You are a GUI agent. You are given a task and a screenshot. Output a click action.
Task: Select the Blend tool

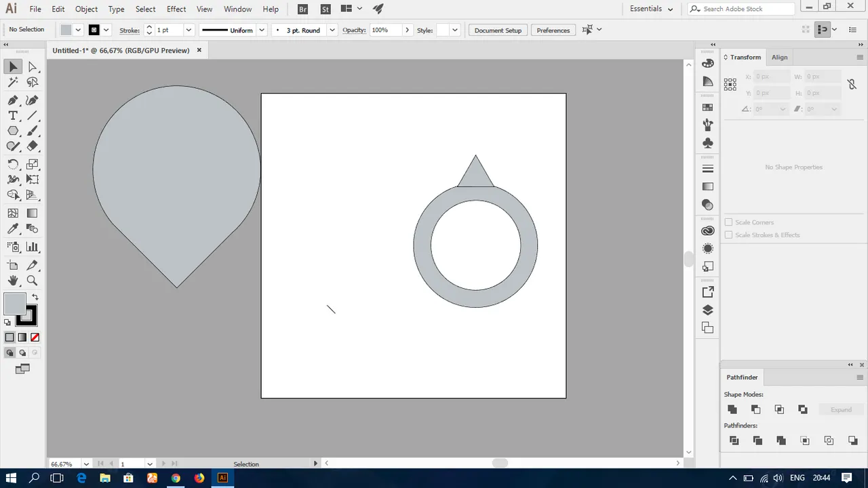33,229
